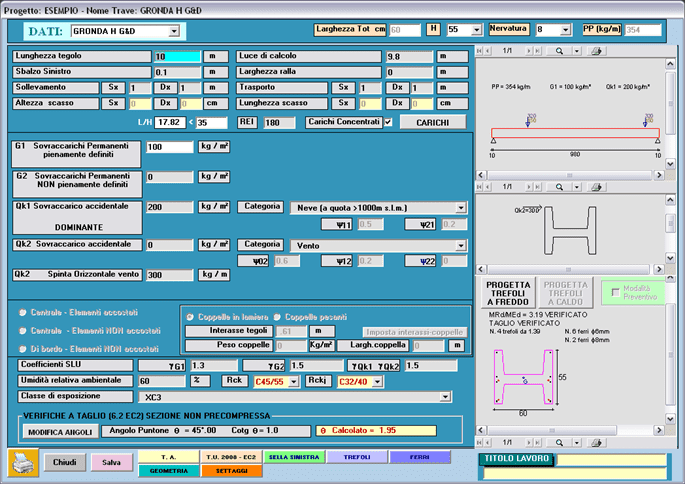Click the Lunghezza tegolo input field
Viewport: 685px width, 484px height.
pyautogui.click(x=177, y=56)
